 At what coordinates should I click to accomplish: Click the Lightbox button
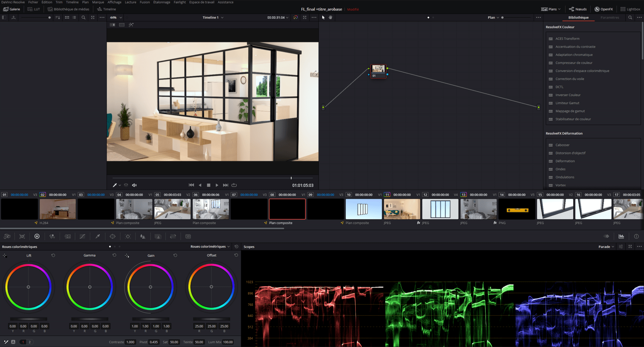pyautogui.click(x=630, y=9)
